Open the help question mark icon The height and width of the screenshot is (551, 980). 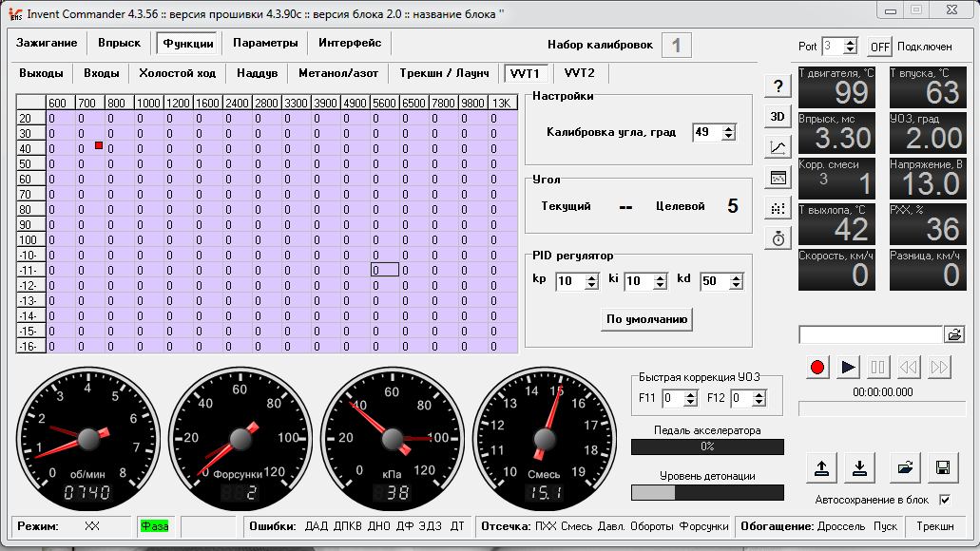click(x=778, y=86)
